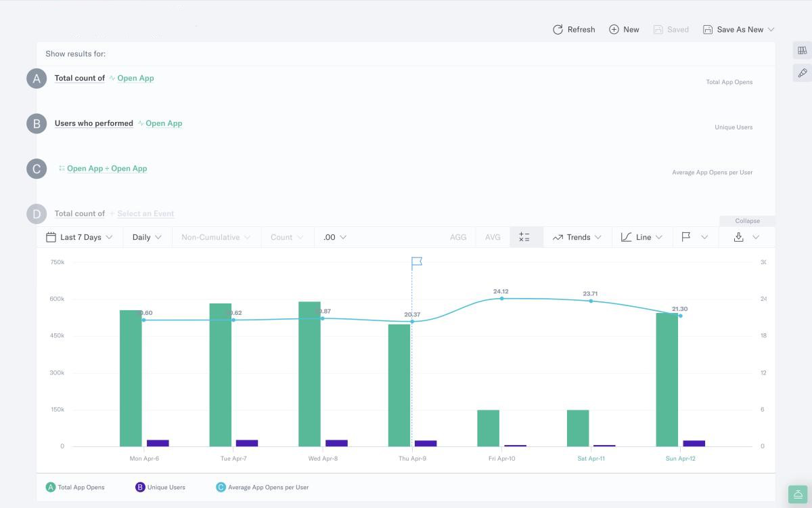Image resolution: width=812 pixels, height=508 pixels.
Task: Open the Save As New menu
Action: tap(739, 30)
